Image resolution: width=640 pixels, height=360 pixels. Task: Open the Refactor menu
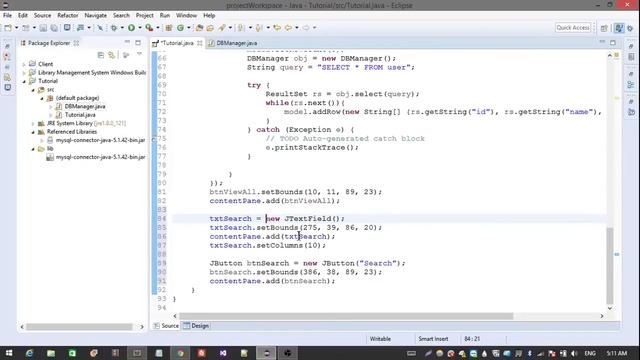tap(67, 15)
